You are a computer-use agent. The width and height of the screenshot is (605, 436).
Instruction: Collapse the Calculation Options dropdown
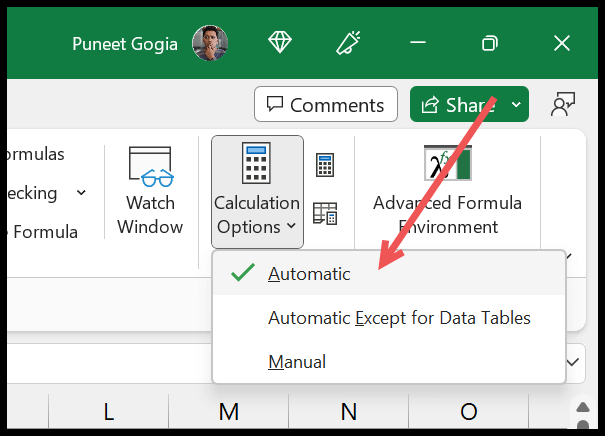(257, 191)
